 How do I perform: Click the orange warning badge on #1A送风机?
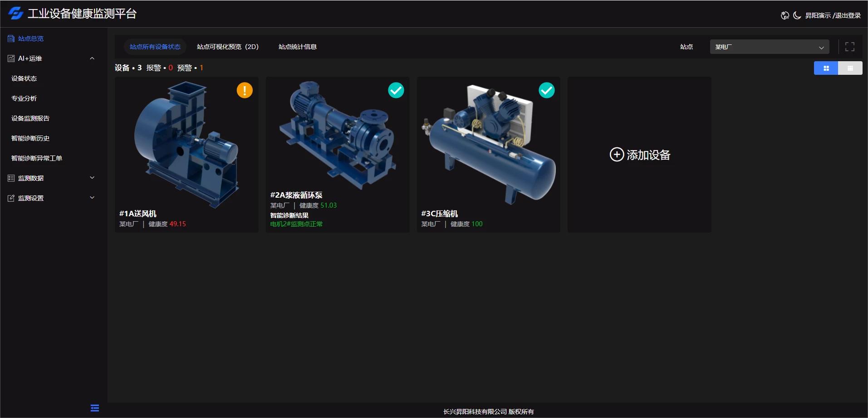[x=245, y=90]
